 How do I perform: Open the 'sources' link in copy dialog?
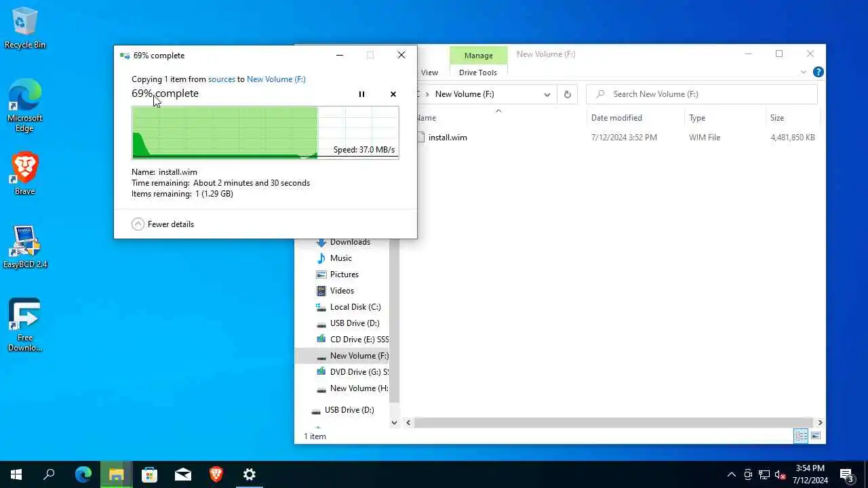[221, 79]
